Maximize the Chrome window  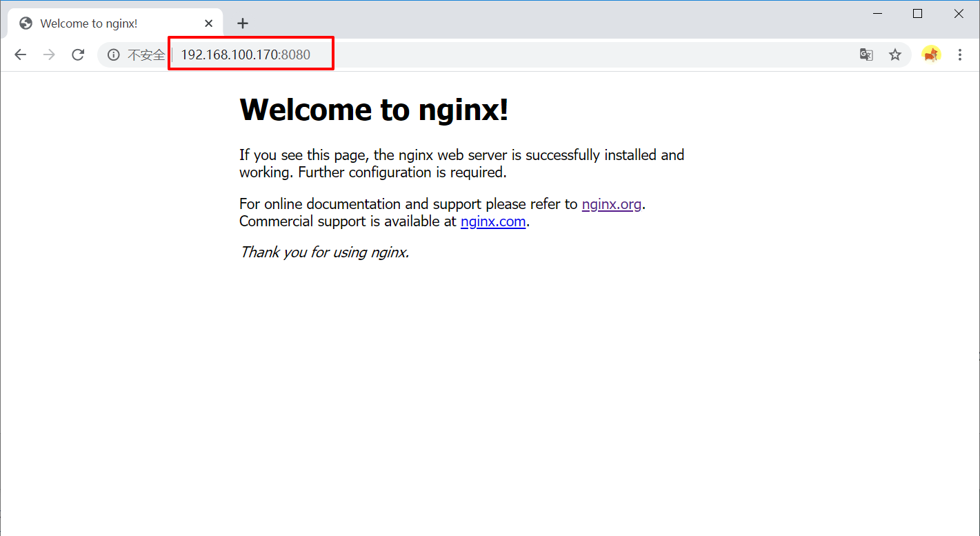(x=917, y=14)
